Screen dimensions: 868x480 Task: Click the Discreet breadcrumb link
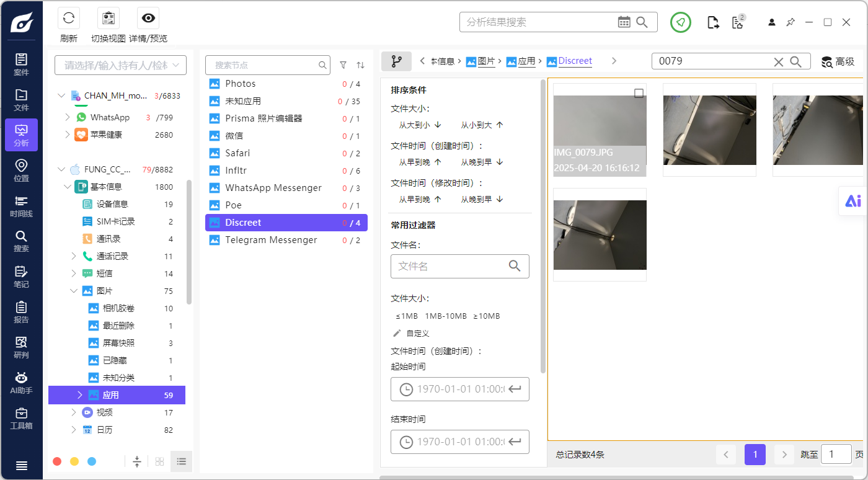[575, 61]
